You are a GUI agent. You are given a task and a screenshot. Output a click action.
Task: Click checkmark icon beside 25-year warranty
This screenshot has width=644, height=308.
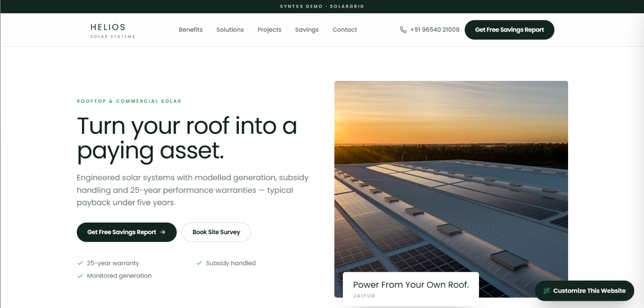tap(80, 263)
